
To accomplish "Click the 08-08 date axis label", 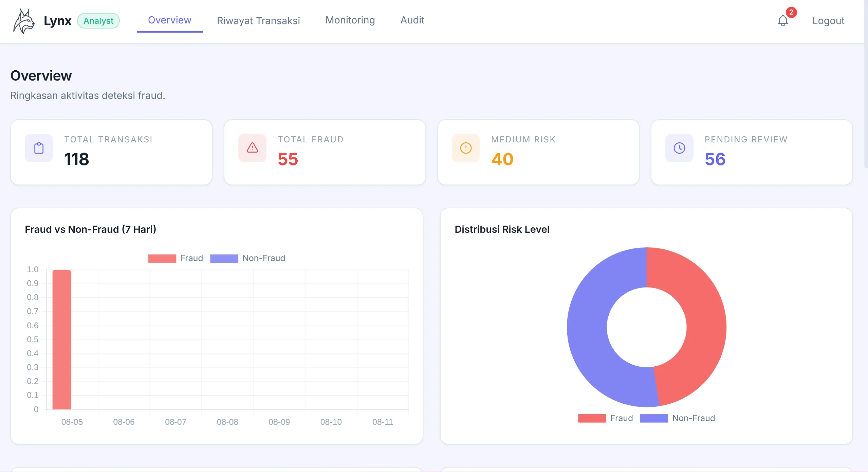I will click(x=227, y=422).
